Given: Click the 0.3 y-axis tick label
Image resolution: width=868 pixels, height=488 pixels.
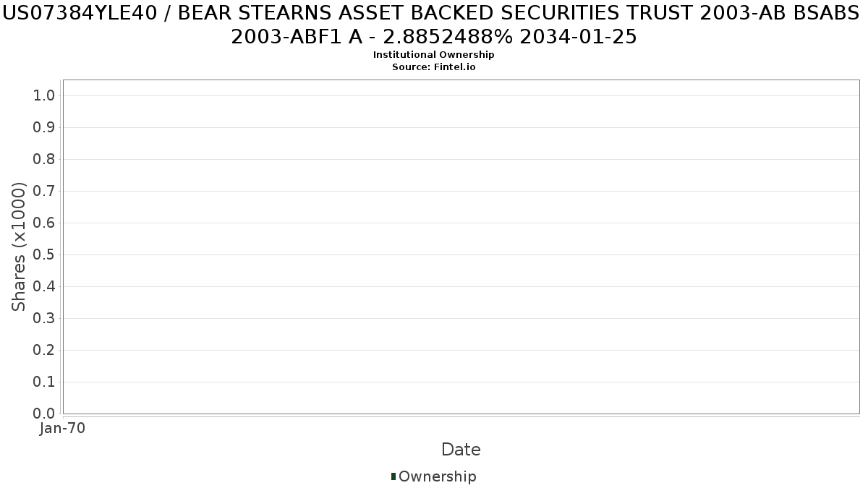Looking at the screenshot, I should (44, 318).
